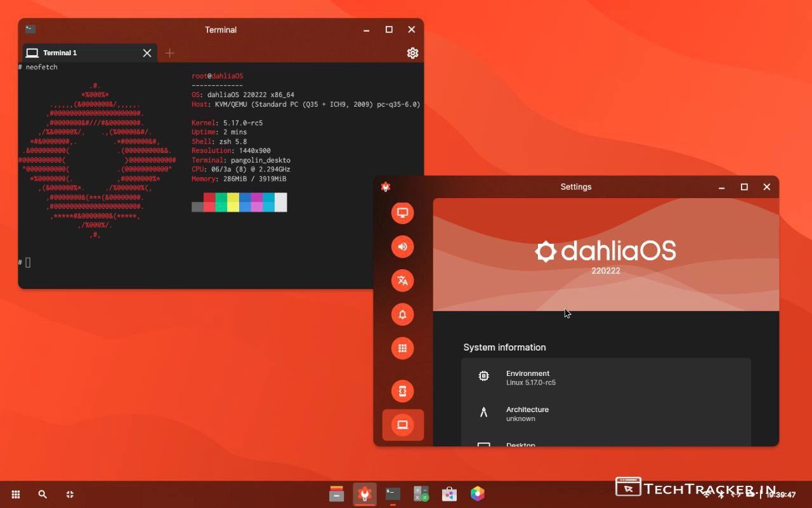Select the About device laptop icon

(402, 425)
